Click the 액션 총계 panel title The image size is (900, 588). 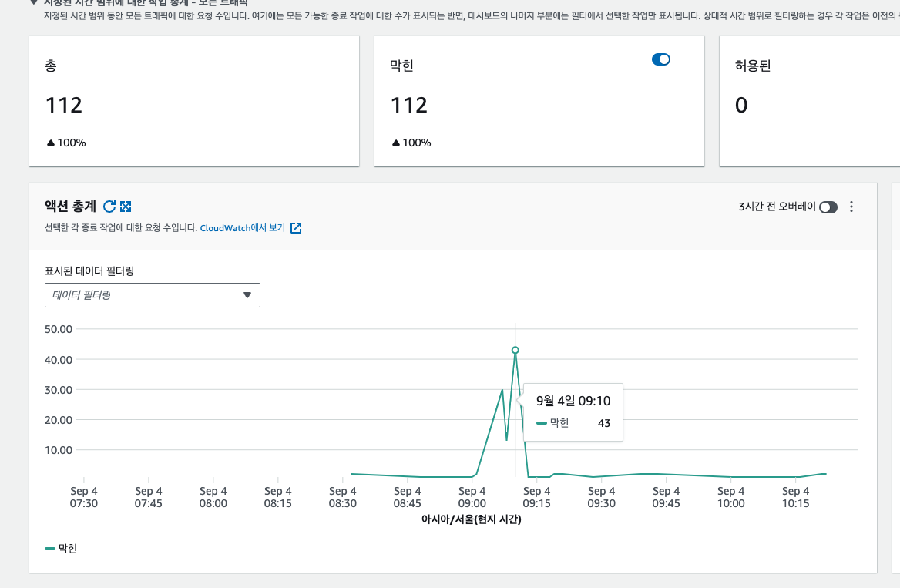tap(71, 206)
